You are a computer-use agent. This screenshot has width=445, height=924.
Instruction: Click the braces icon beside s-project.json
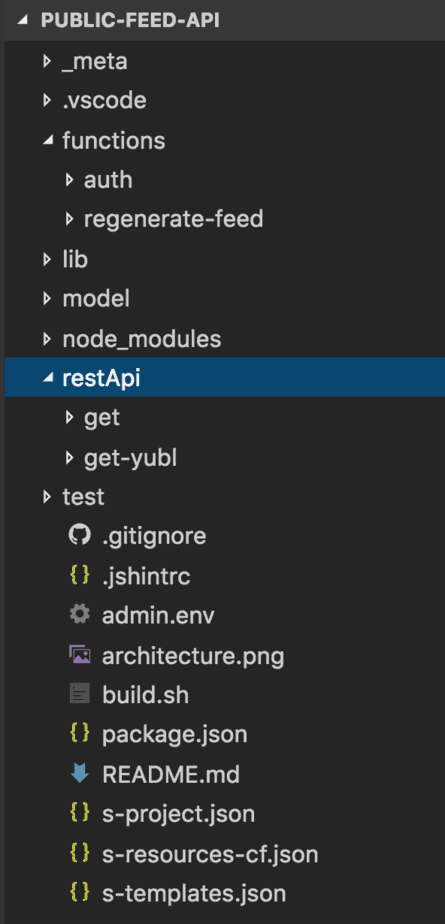click(x=80, y=813)
